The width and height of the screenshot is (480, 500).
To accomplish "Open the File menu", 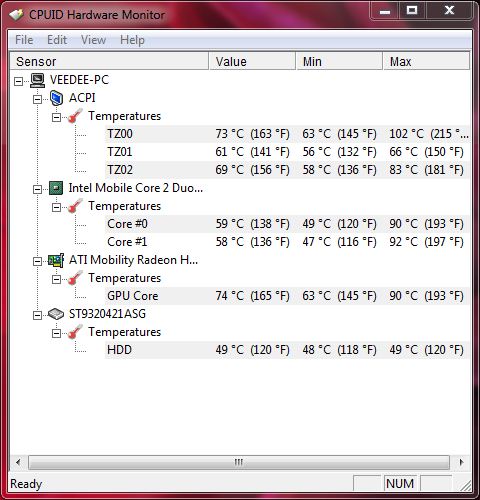I will pyautogui.click(x=24, y=40).
